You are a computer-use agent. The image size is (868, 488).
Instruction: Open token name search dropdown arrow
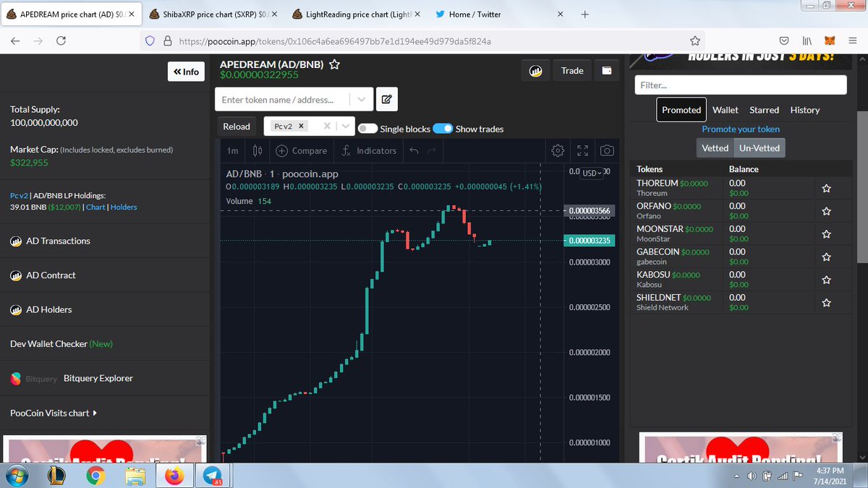pos(362,99)
